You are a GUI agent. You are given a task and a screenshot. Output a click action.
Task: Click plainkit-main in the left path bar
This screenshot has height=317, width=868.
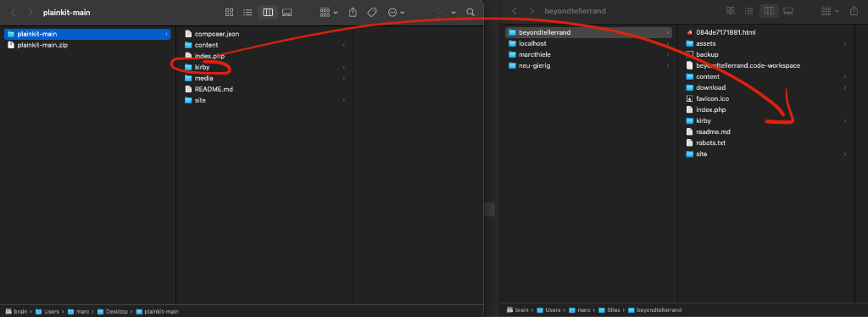(x=157, y=311)
